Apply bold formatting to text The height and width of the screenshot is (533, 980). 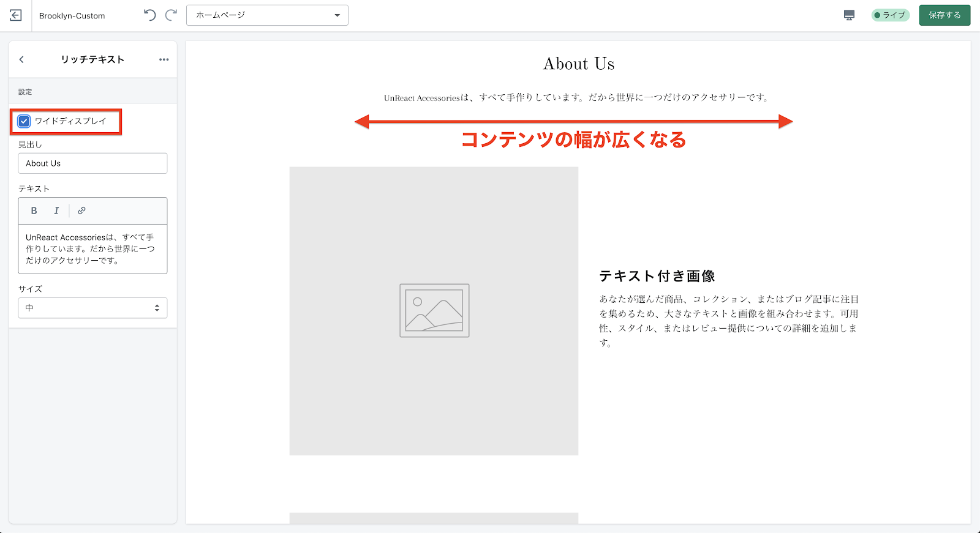(x=34, y=211)
